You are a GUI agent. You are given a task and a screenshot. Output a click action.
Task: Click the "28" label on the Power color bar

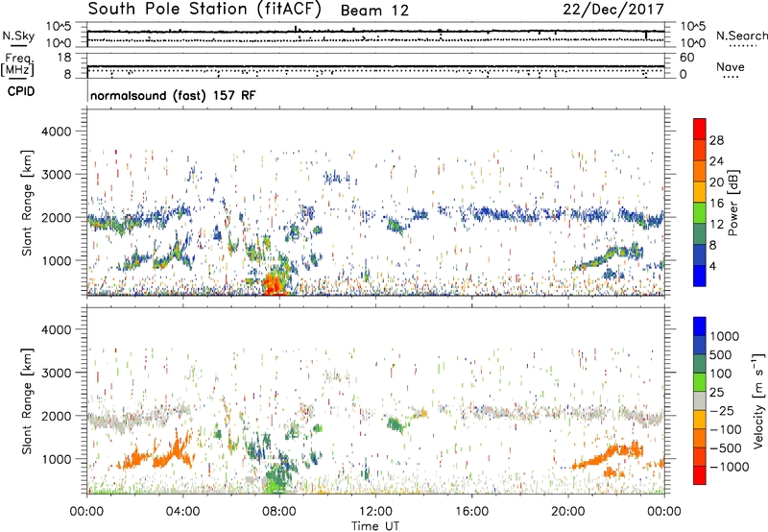[x=716, y=140]
